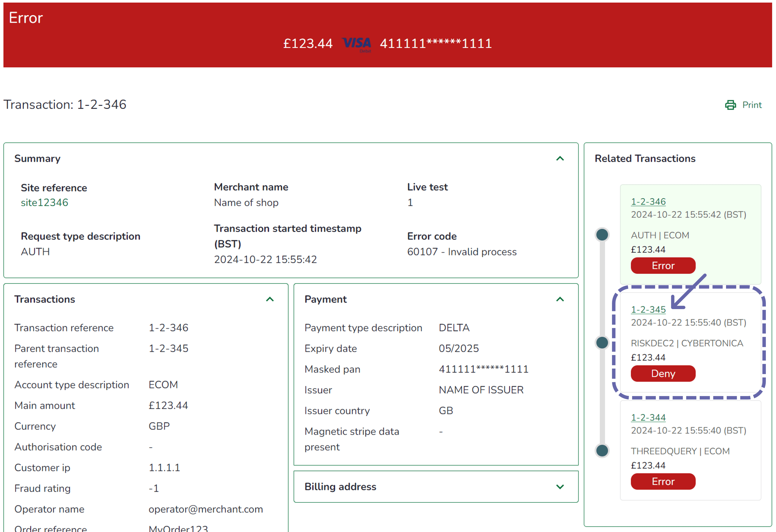Viewport: 776px width, 532px height.
Task: Click the printer icon
Action: coord(730,105)
